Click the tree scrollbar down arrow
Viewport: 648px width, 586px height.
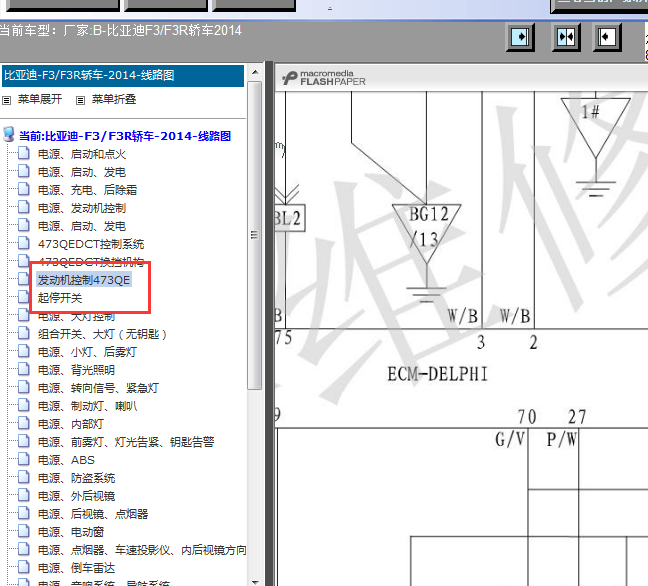[x=255, y=581]
